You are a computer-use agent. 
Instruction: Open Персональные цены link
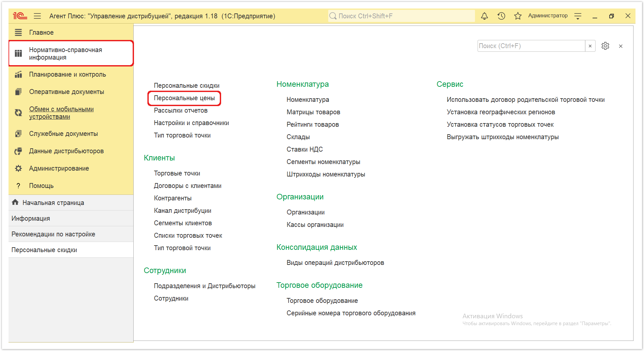tap(184, 98)
